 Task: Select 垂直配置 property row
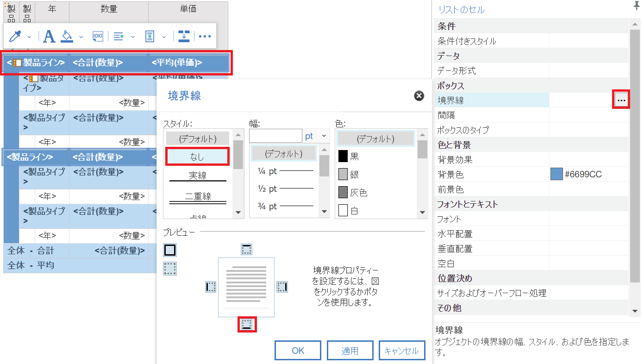point(531,249)
